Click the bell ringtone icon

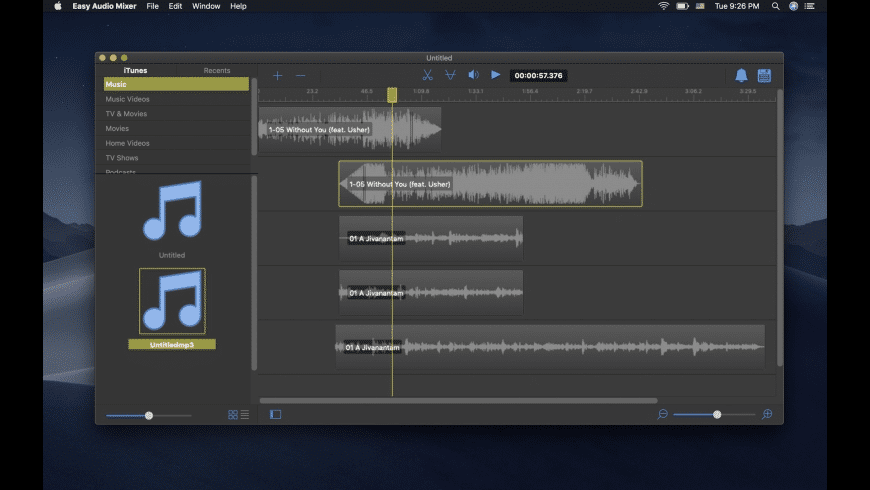pos(741,75)
